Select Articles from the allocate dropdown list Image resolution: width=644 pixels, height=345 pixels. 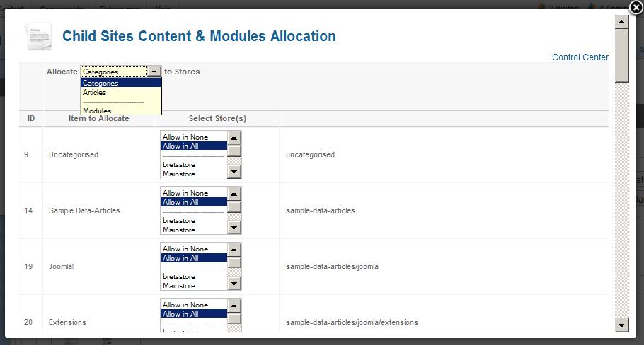coord(95,93)
